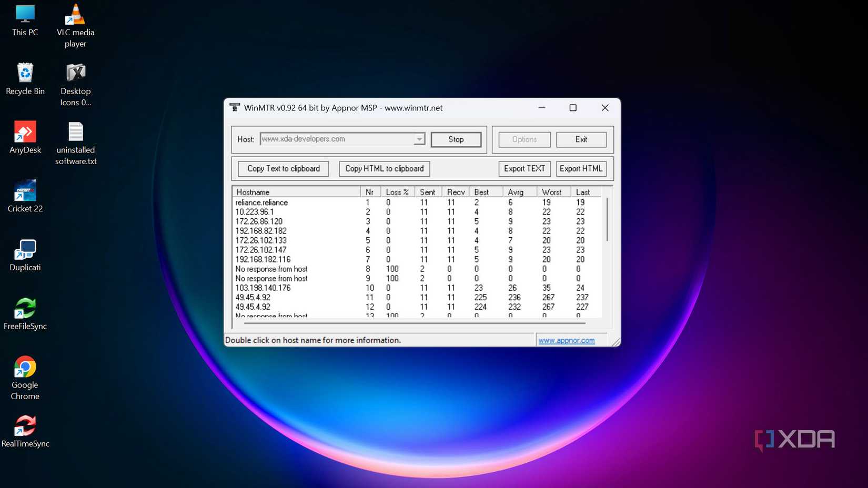This screenshot has height=488, width=868.
Task: Open the Host dropdown list
Action: [x=419, y=139]
